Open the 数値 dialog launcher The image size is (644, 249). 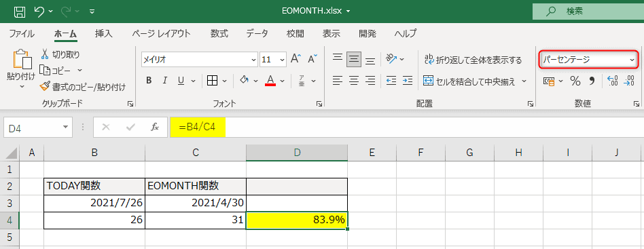[x=637, y=104]
